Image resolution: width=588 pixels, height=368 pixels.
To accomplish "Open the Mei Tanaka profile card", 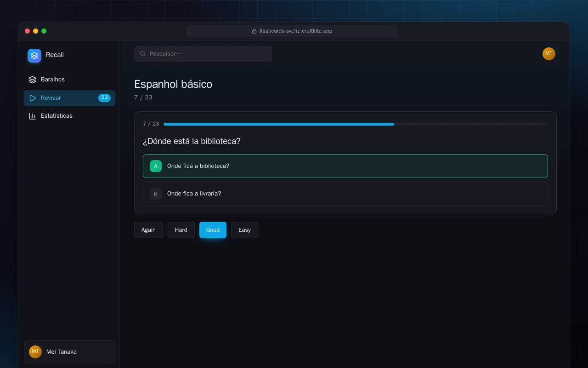I will point(69,352).
